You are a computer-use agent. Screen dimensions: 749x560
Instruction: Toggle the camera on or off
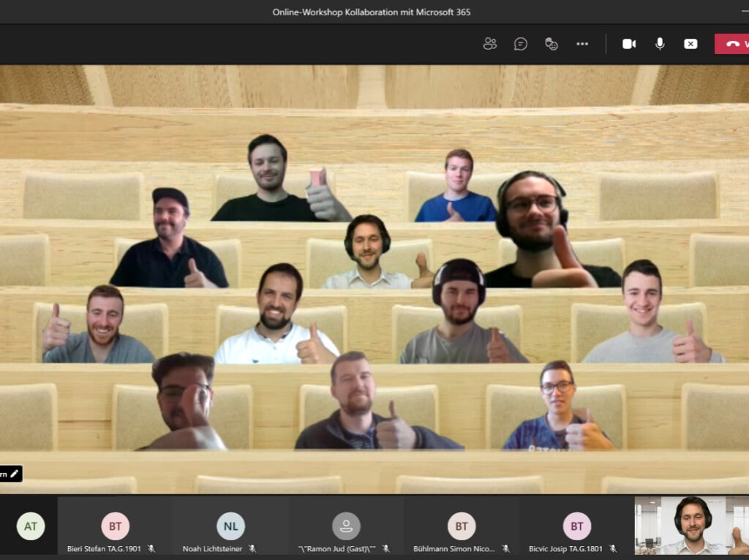click(x=628, y=44)
